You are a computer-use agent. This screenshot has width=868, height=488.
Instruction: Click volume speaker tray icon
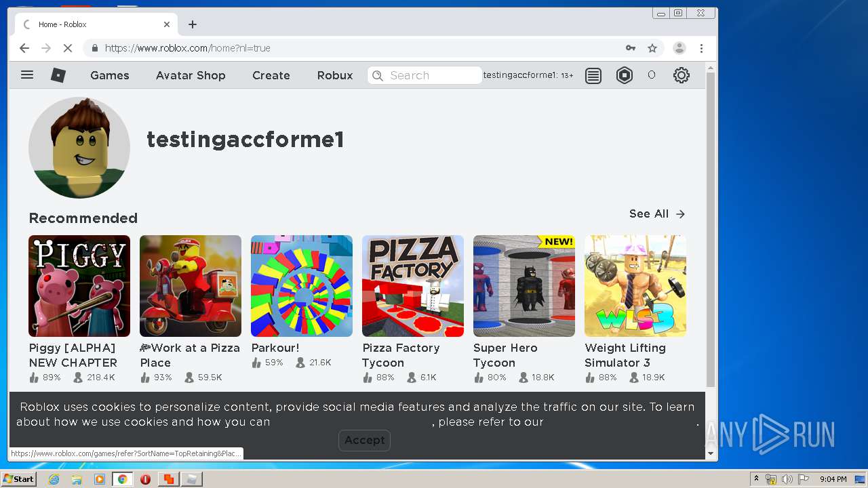pyautogui.click(x=787, y=479)
